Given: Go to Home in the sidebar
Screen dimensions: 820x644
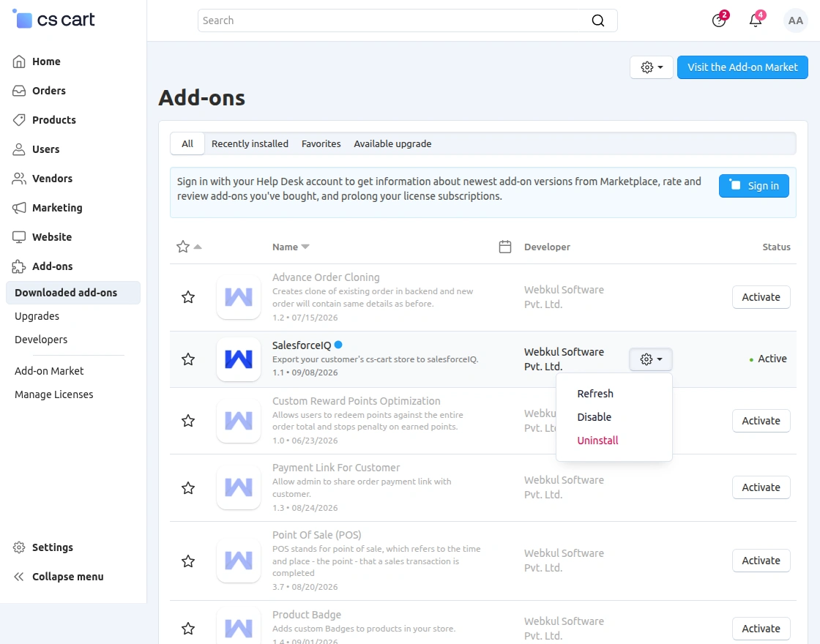Looking at the screenshot, I should pos(46,61).
